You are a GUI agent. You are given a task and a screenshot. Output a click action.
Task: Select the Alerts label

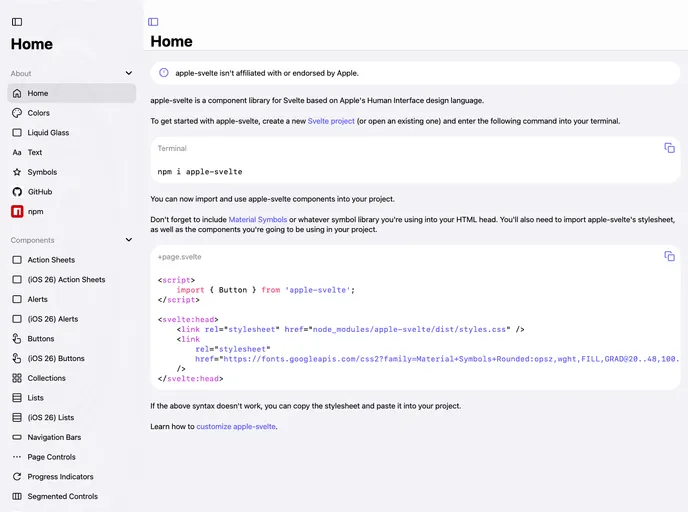pos(37,299)
